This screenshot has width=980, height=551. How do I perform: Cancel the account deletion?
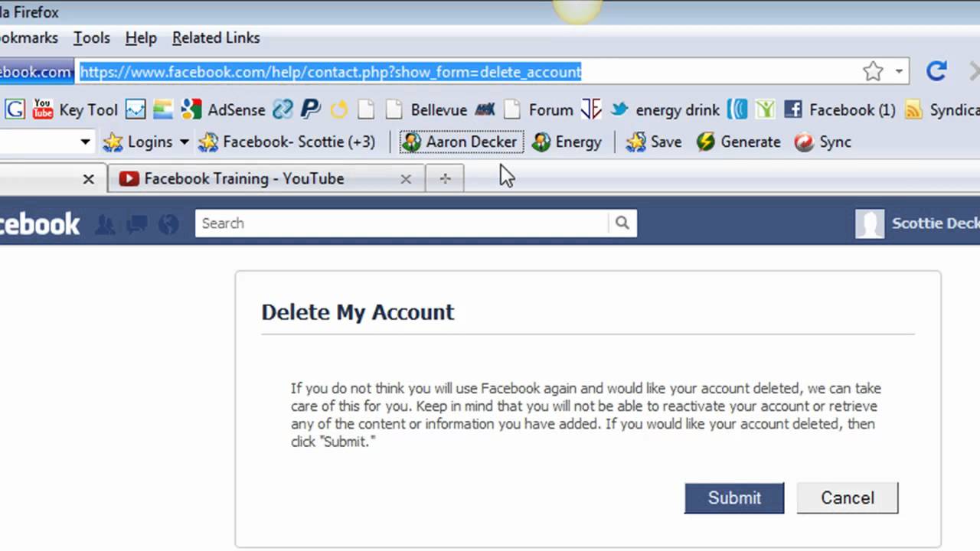click(848, 497)
